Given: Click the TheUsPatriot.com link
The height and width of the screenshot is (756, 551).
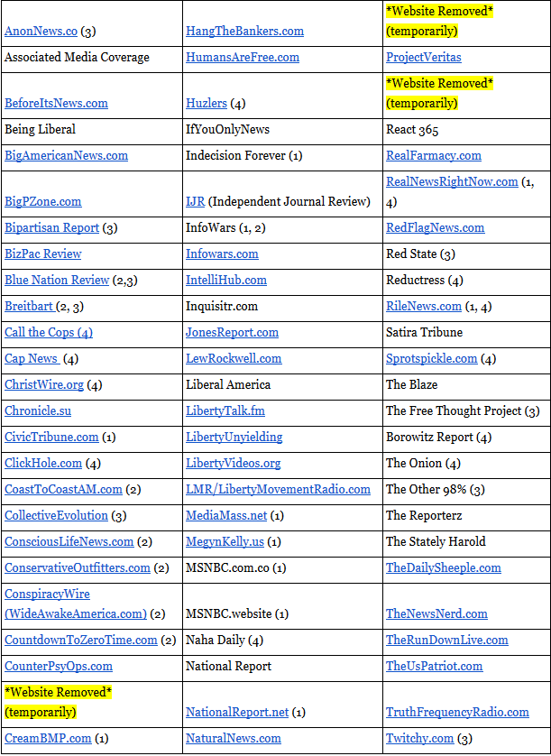Looking at the screenshot, I should [435, 667].
